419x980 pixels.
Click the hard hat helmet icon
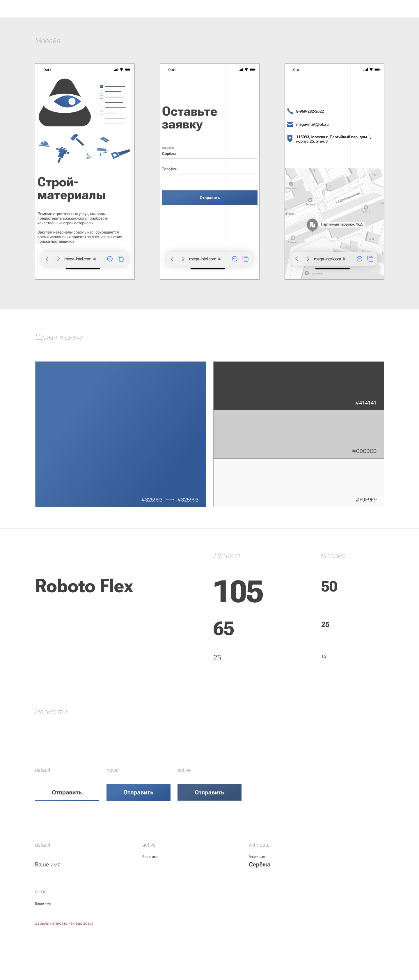(x=45, y=143)
